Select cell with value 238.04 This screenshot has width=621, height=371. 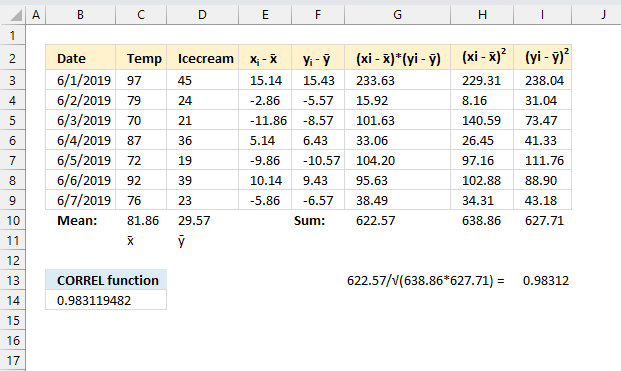coord(542,80)
